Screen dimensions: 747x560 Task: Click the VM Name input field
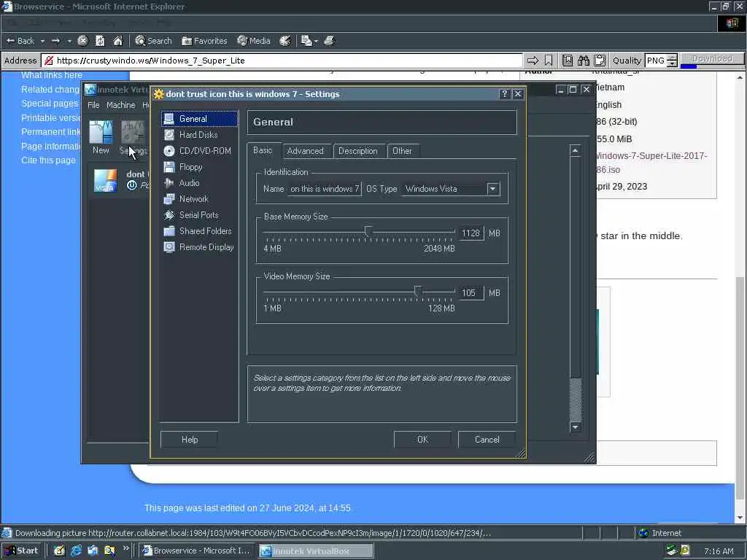pyautogui.click(x=325, y=189)
